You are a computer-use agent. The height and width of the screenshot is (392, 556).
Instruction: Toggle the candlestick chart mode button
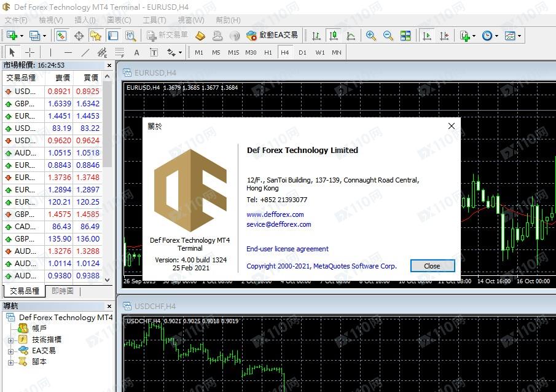tap(334, 36)
